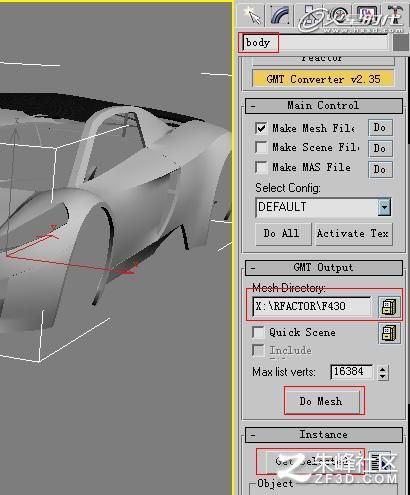Click the Do All button
Viewport: 410px width, 495px height.
pos(281,234)
